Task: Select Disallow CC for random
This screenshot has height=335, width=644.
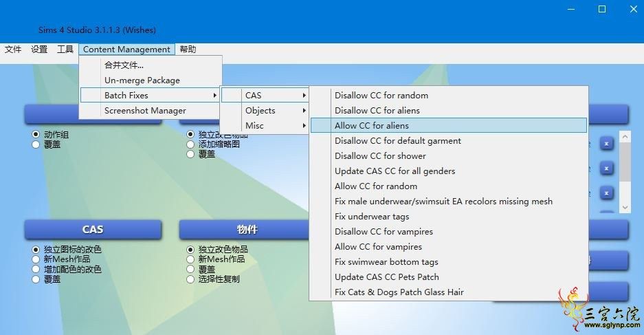Action: [x=449, y=96]
